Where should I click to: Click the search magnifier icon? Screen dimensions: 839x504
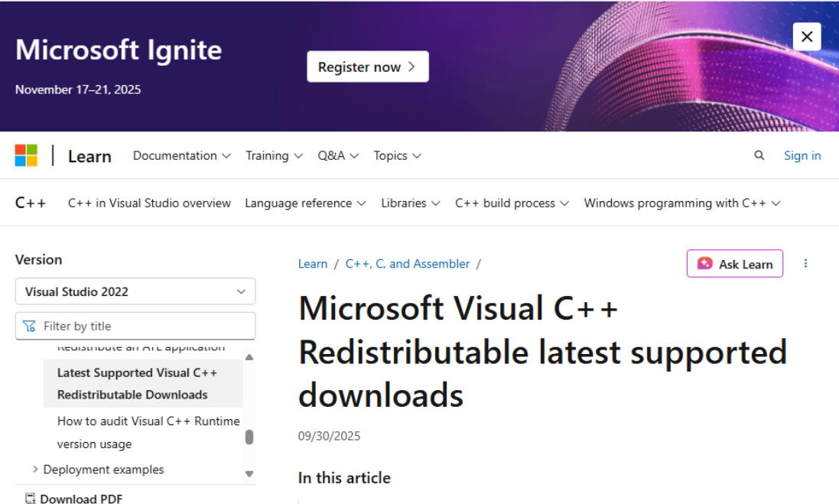(x=759, y=155)
